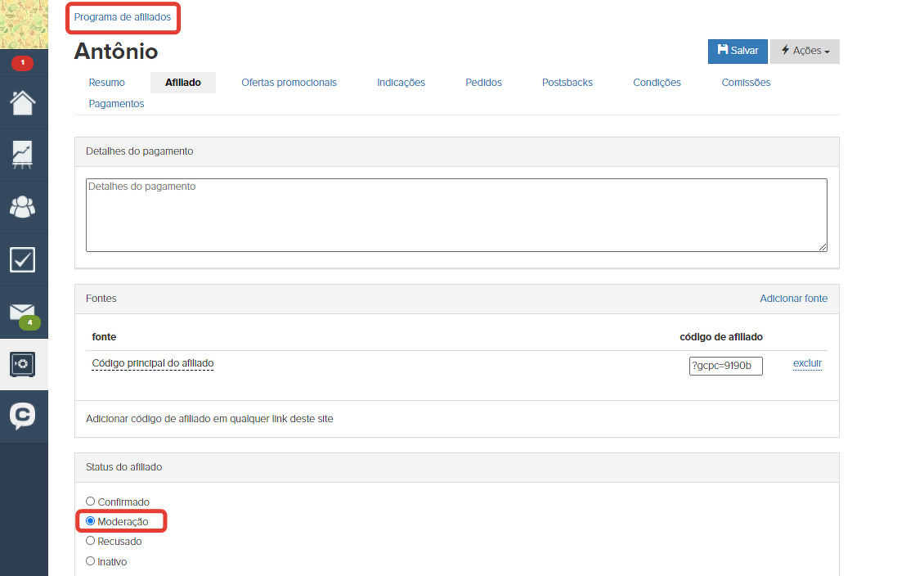The height and width of the screenshot is (576, 924).
Task: Select the Recusado status radio button
Action: [x=91, y=541]
